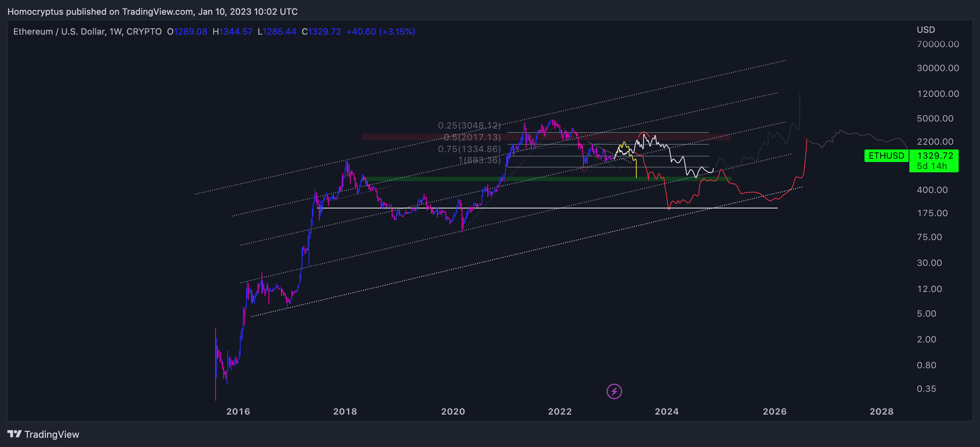Click the 30000.00 price axis label
Viewport: 980px width, 447px height.
click(938, 68)
